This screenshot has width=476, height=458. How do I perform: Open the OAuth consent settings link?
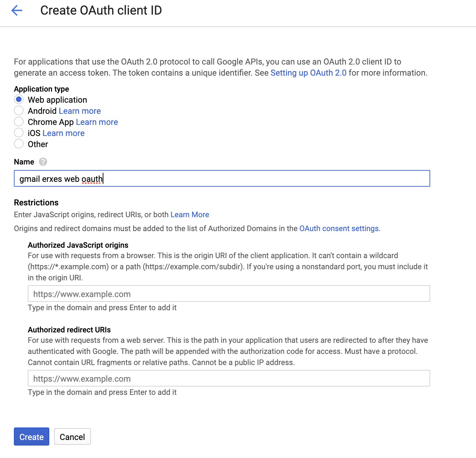pyautogui.click(x=339, y=229)
